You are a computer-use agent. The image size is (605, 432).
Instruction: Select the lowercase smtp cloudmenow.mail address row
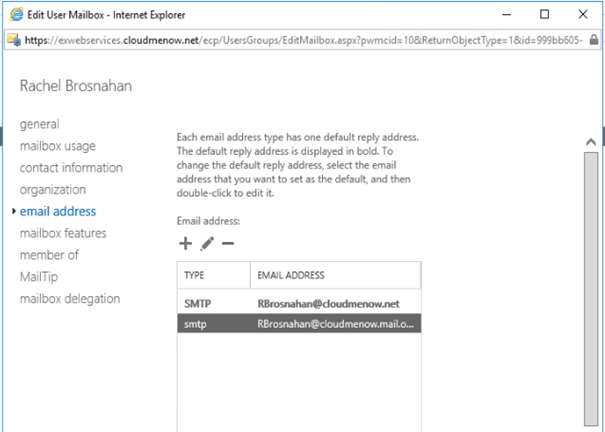[x=299, y=323]
